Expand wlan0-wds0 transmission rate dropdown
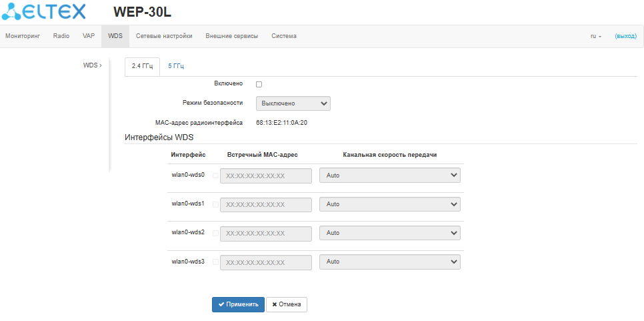 click(x=390, y=176)
